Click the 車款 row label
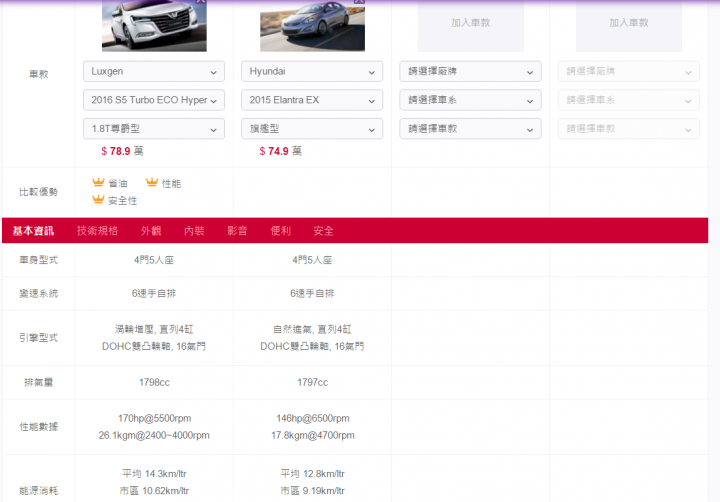 pyautogui.click(x=39, y=74)
